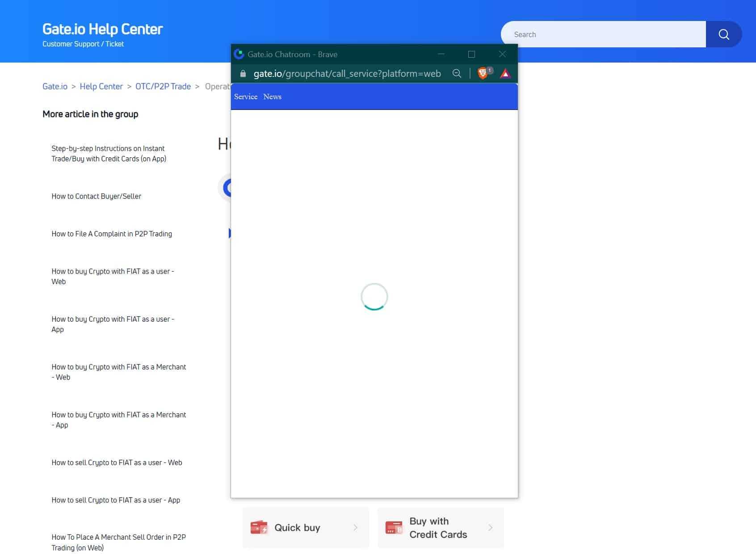Viewport: 756px width, 554px height.
Task: Switch to the News tab
Action: point(272,97)
